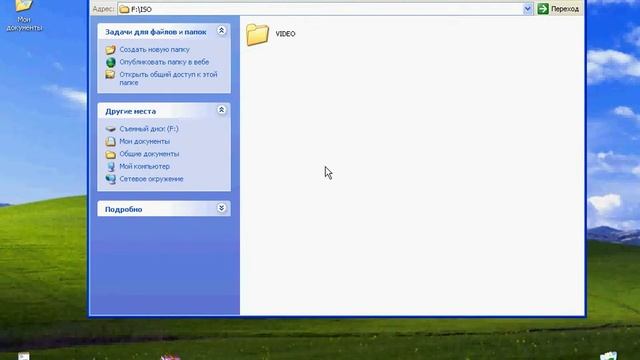Viewport: 640px width, 360px height.
Task: Click the Общие документы folder icon
Action: pyautogui.click(x=110, y=154)
